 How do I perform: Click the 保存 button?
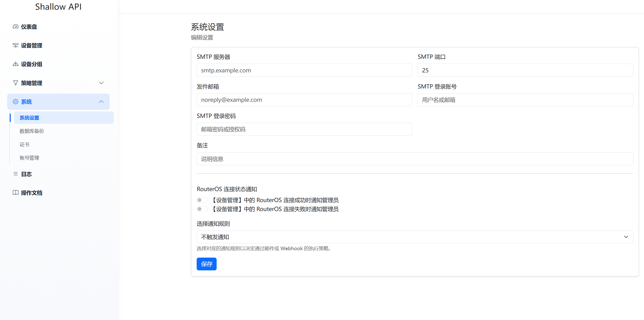(206, 264)
